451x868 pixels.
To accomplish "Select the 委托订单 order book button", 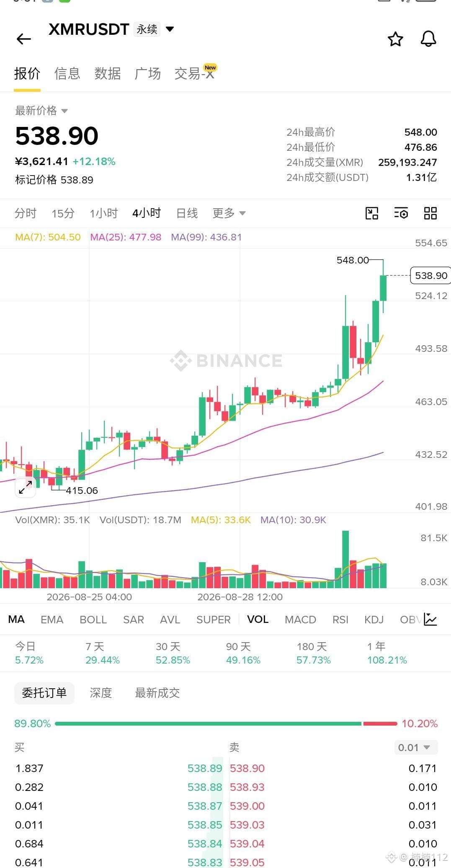I will point(44,693).
